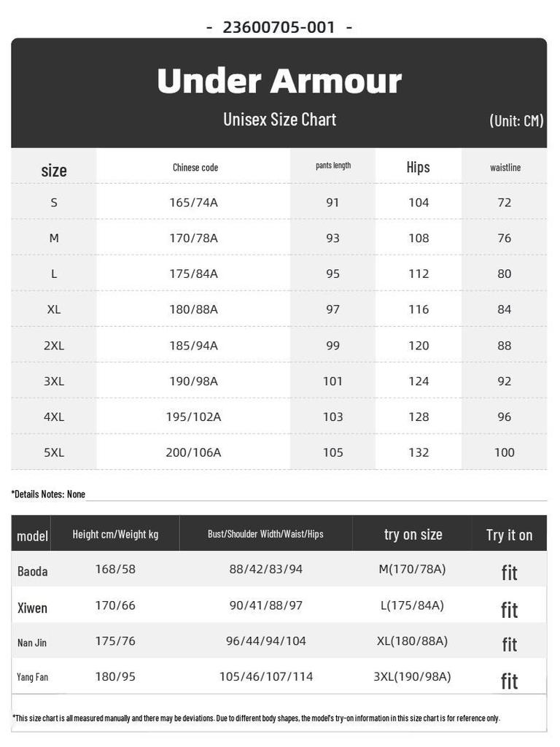Click the 'Chinese code' column header

tap(195, 167)
